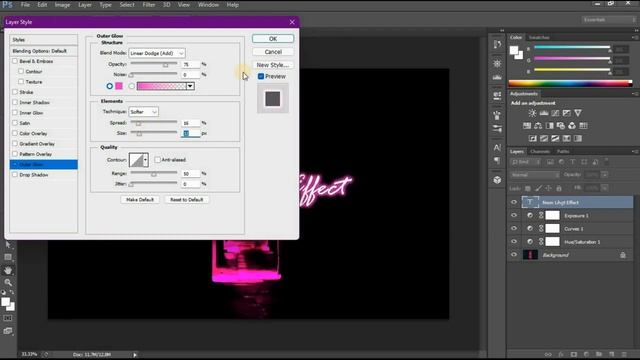Open the File menu
The height and width of the screenshot is (360, 640).
[25, 5]
